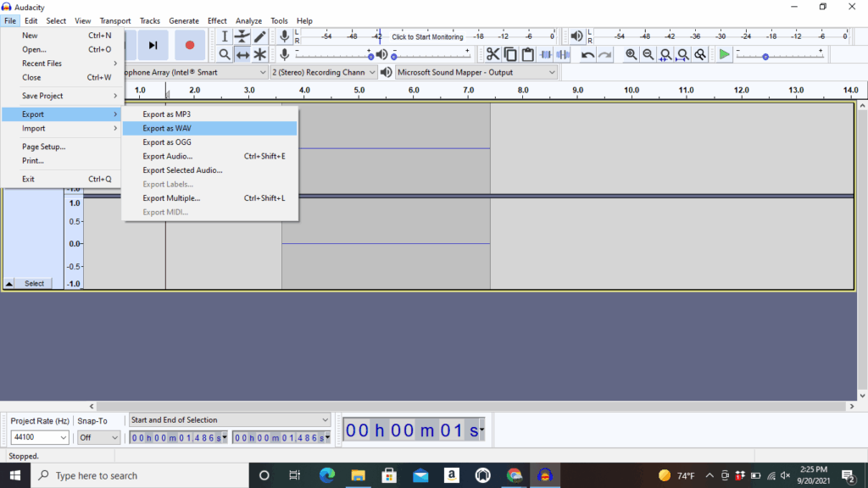Choose Export as MP3

167,114
